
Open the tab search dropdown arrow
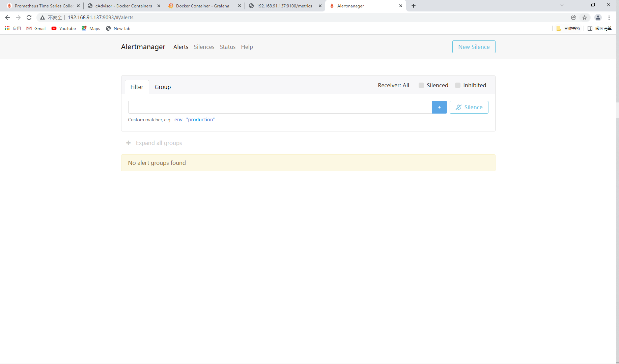[x=562, y=5]
